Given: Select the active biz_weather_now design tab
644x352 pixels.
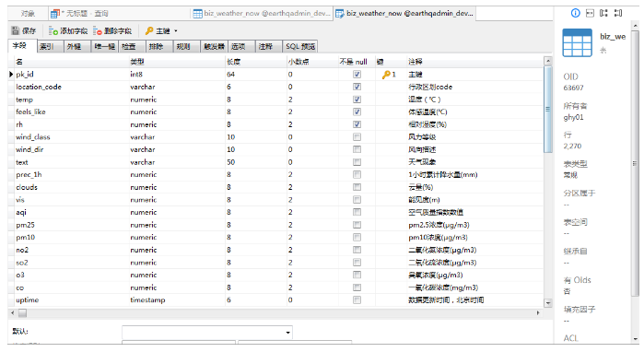Looking at the screenshot, I should (404, 14).
